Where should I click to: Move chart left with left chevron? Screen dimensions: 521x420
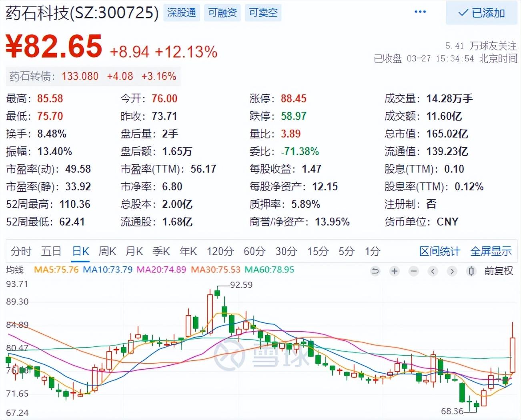point(433,271)
